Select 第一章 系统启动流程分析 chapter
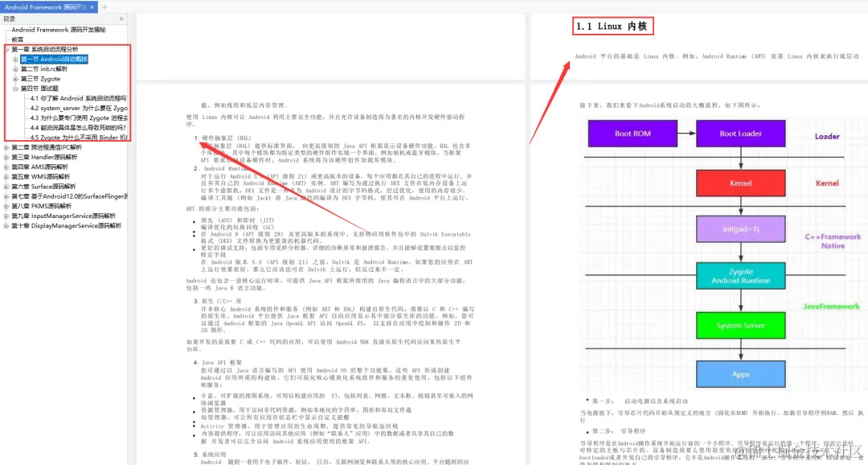 pos(45,49)
